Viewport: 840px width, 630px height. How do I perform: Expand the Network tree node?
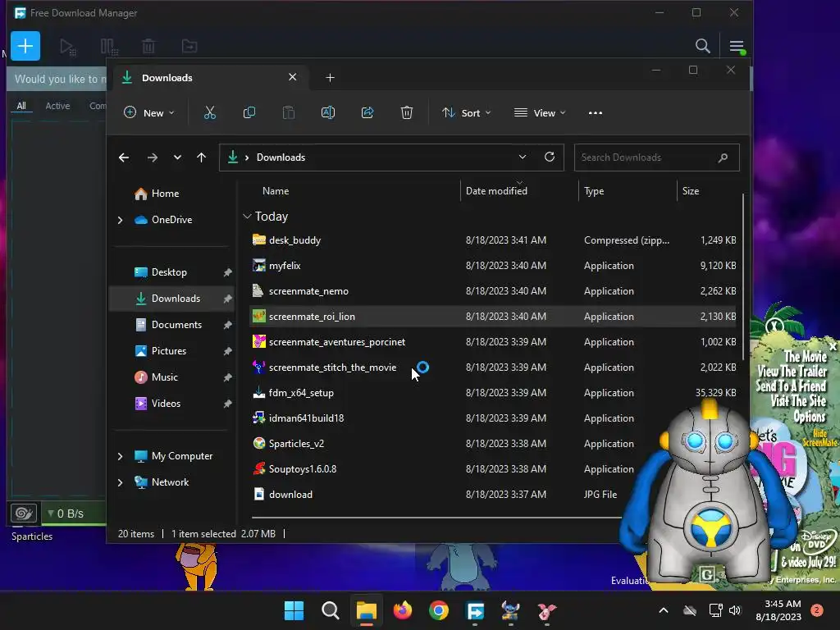coord(120,482)
